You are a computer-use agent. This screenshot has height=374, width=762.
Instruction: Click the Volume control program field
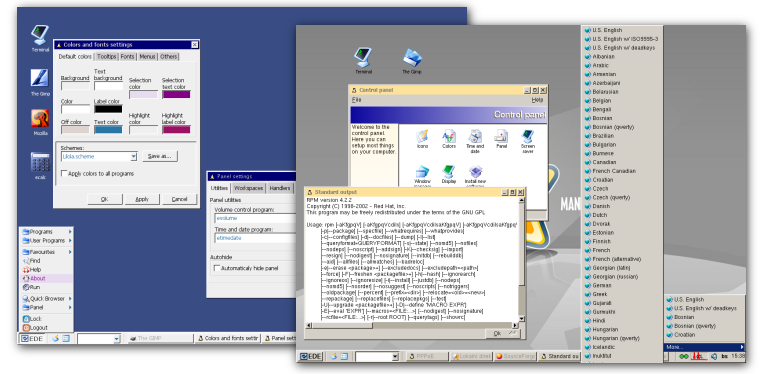[255, 219]
